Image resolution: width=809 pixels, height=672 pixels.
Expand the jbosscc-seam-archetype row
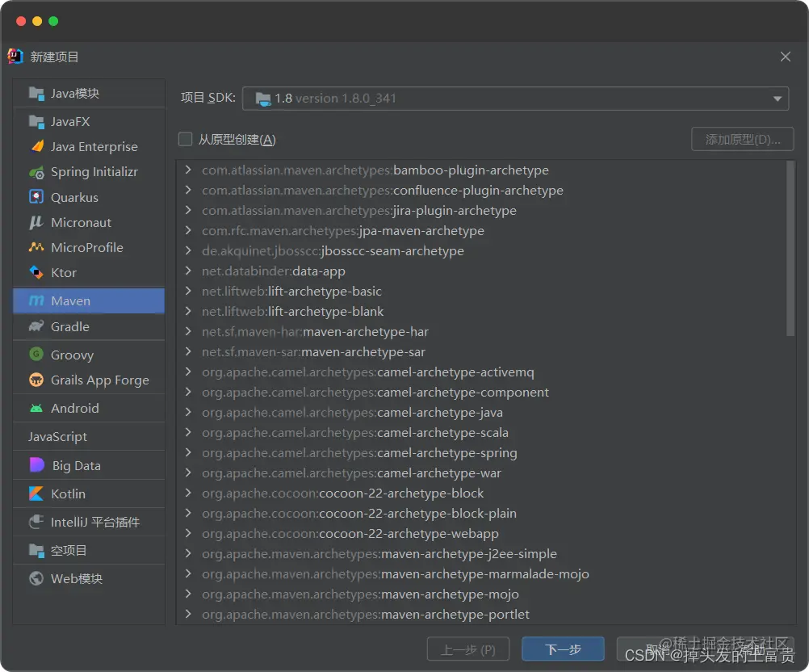click(x=188, y=250)
